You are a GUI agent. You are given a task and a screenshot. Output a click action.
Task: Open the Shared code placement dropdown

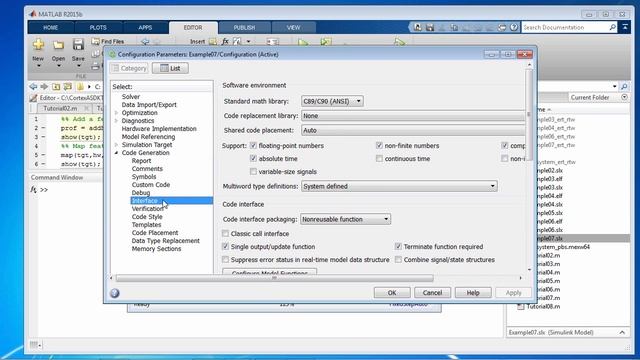413,130
